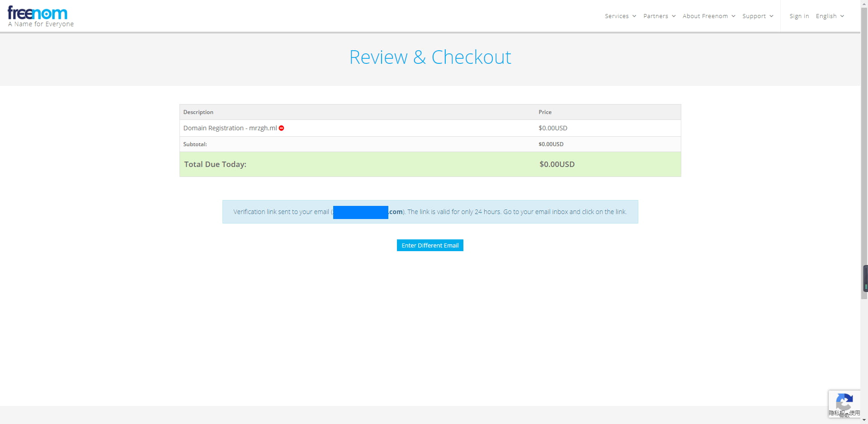Remove the mrzgh.ml domain with red icon
The width and height of the screenshot is (868, 424).
[281, 129]
